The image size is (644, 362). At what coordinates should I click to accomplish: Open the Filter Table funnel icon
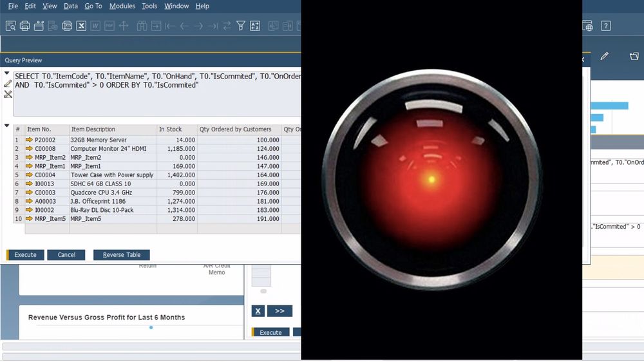241,26
